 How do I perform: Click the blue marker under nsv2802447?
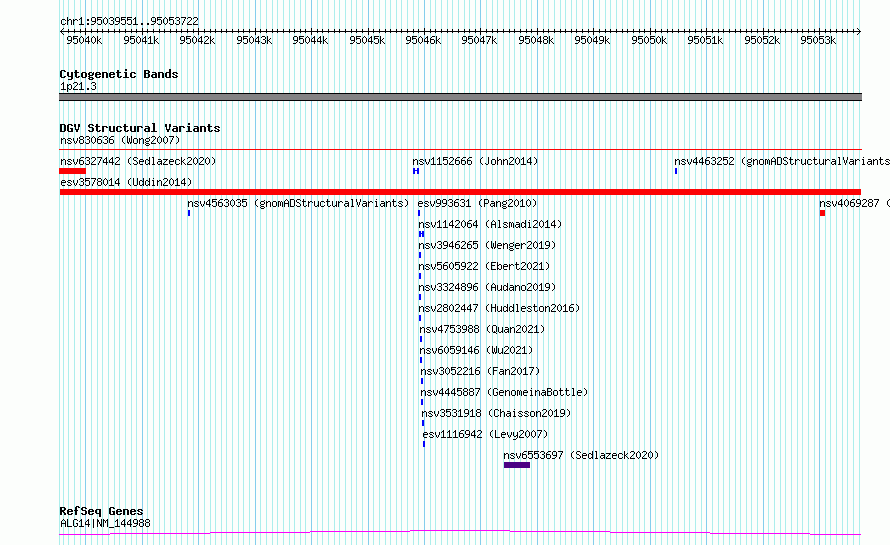420,318
